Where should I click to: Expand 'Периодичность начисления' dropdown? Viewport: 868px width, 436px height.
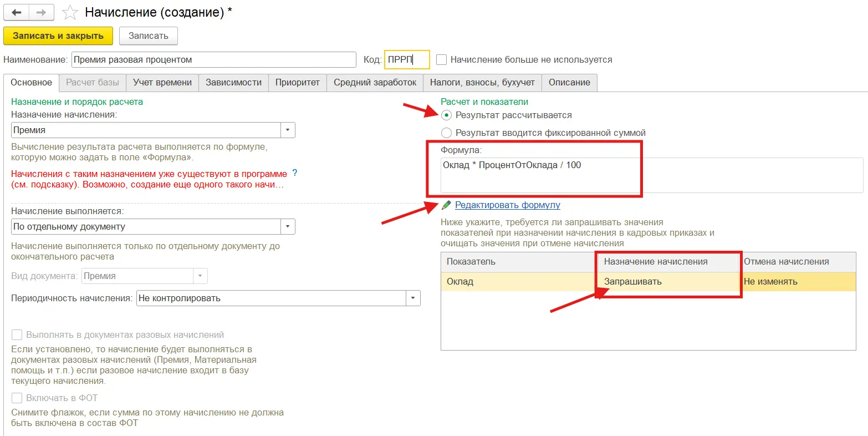pyautogui.click(x=413, y=298)
